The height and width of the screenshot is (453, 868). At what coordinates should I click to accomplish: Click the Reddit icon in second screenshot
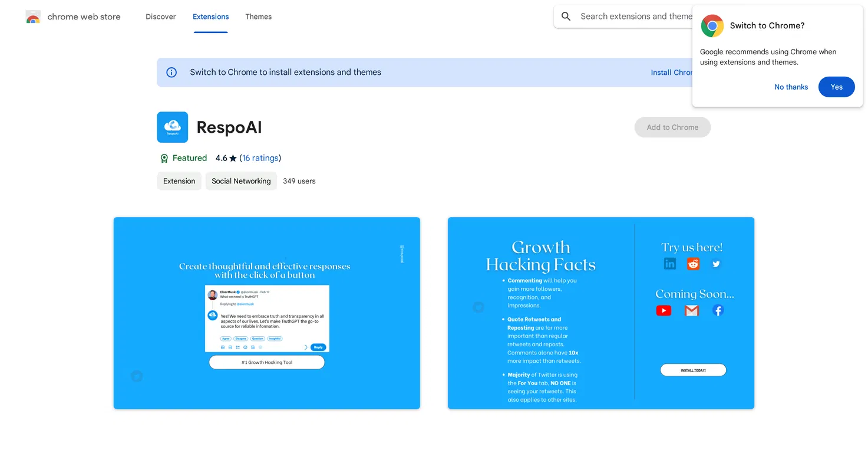click(x=693, y=264)
